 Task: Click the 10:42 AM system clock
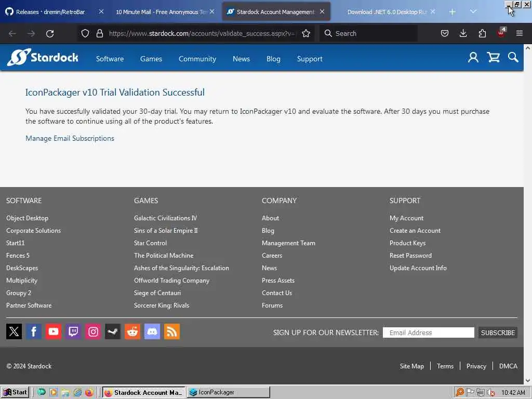click(x=513, y=393)
